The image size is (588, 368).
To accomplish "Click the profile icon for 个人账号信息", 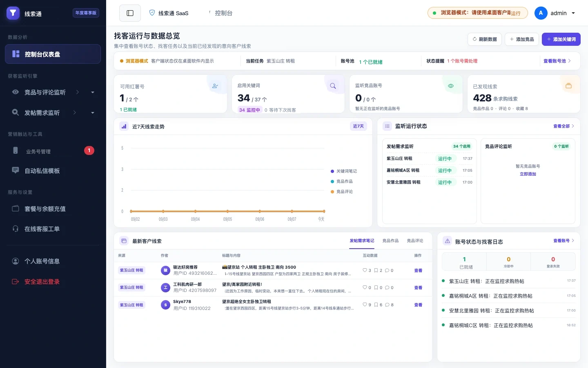I will pyautogui.click(x=16, y=261).
